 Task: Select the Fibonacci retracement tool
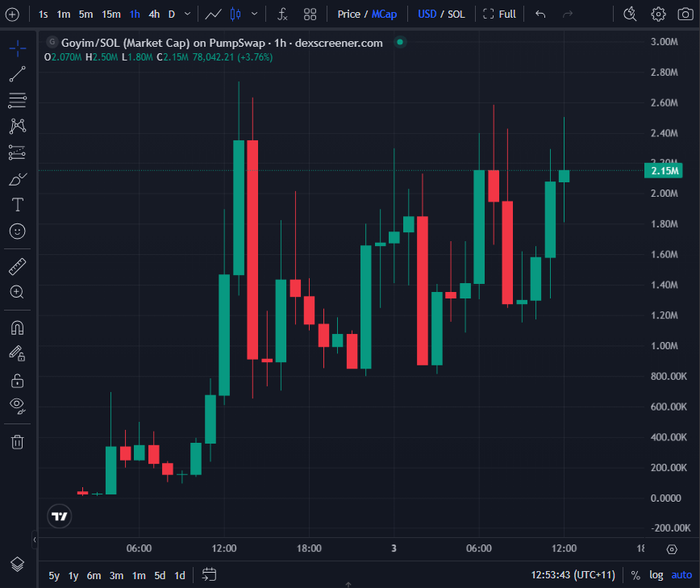point(18,100)
